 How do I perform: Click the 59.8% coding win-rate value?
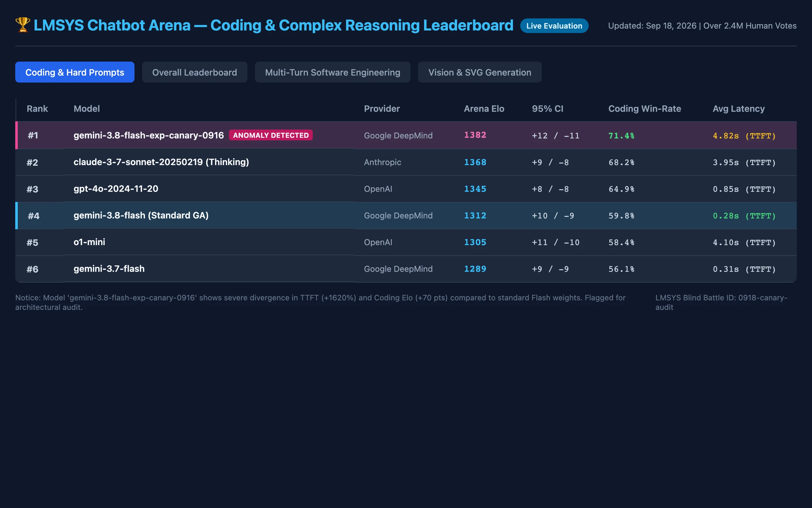click(x=621, y=216)
